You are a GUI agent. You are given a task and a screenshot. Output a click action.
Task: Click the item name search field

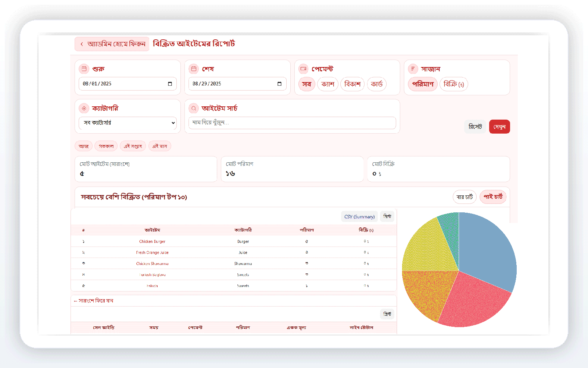[292, 123]
